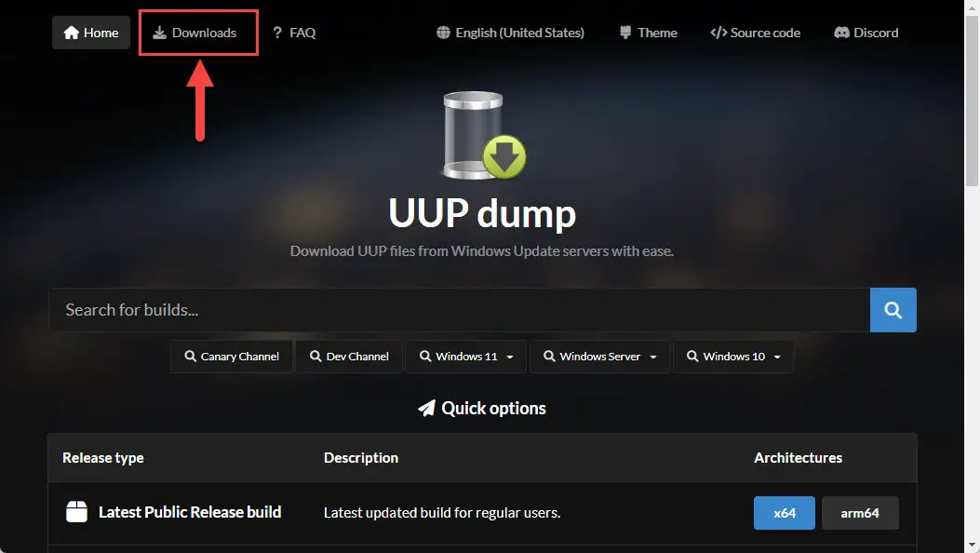Click the blue magnifier search button

pyautogui.click(x=893, y=310)
